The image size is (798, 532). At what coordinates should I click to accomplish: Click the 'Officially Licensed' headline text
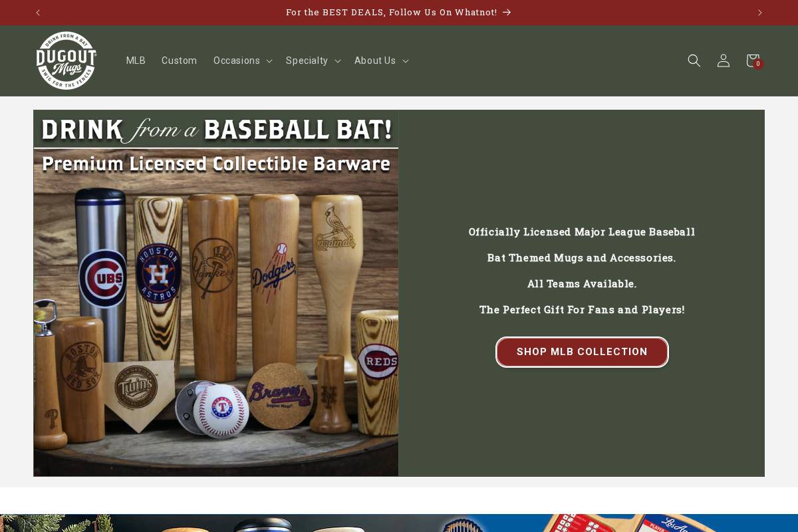coord(582,231)
